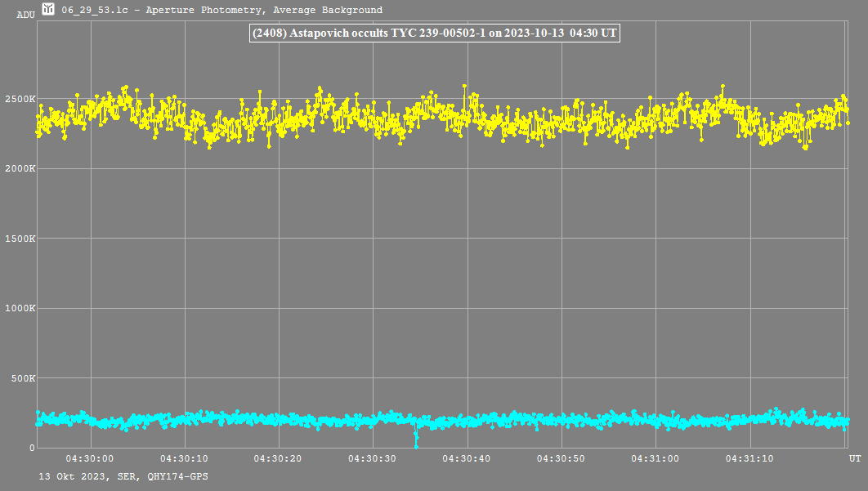The height and width of the screenshot is (491, 868).
Task: Click the '13 Okt 2023, SER, QHY174-GPS' footer text
Action: coord(123,475)
